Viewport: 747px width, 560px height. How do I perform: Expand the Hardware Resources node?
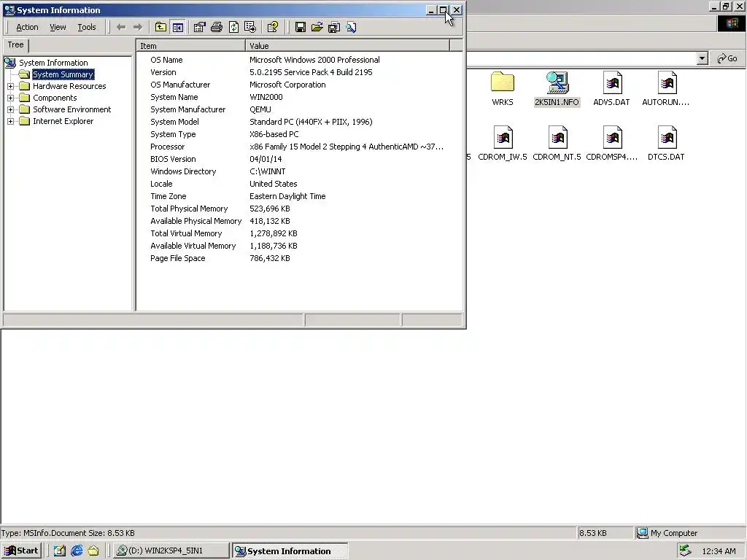pos(10,86)
